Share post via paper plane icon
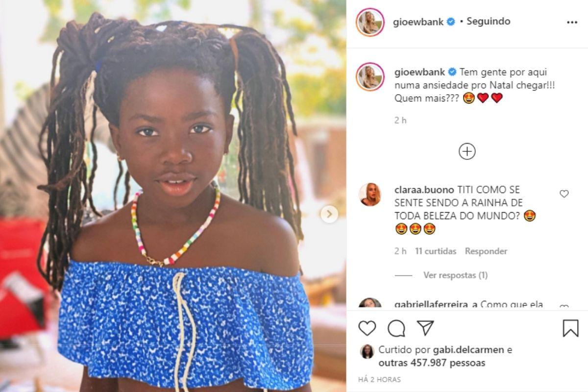The height and width of the screenshot is (392, 588). (425, 328)
